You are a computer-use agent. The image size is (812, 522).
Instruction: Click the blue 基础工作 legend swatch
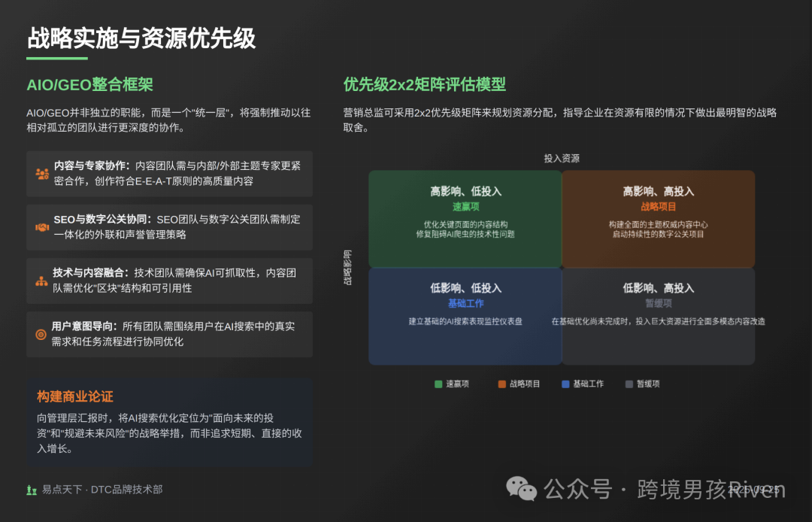point(565,384)
